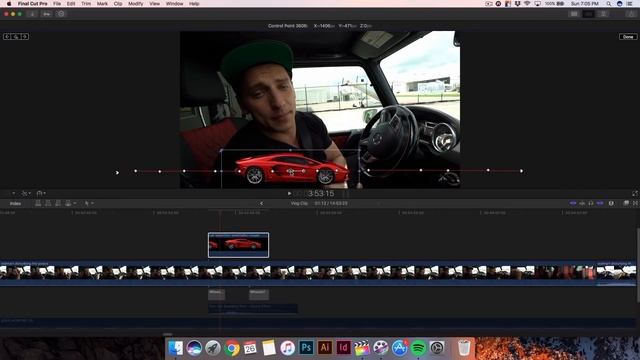The image size is (640, 360).
Task: Click the 3:53:15 timecode display
Action: click(x=321, y=193)
